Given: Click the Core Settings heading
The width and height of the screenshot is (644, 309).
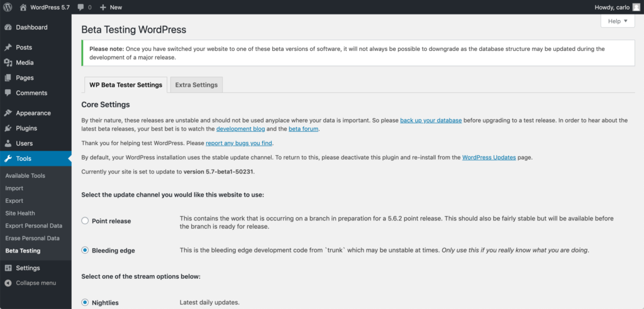Looking at the screenshot, I should coord(106,105).
